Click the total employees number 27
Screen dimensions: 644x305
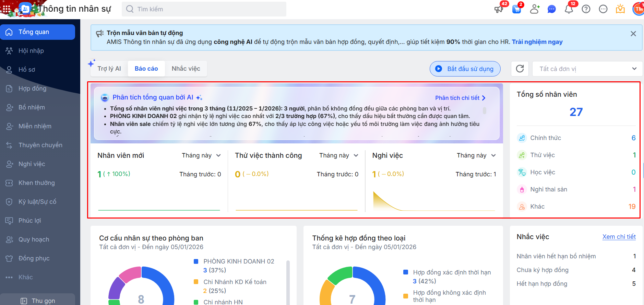[x=576, y=112]
